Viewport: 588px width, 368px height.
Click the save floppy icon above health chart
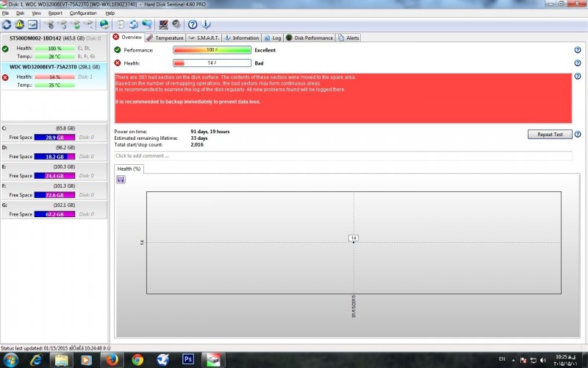click(121, 180)
